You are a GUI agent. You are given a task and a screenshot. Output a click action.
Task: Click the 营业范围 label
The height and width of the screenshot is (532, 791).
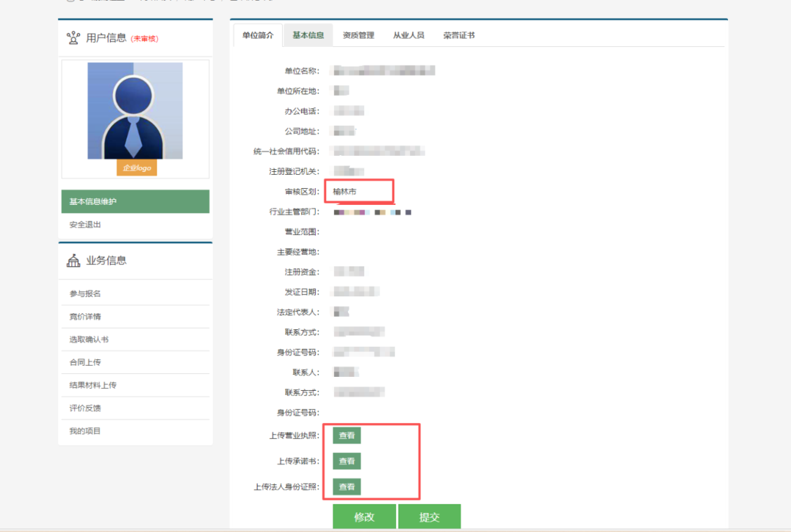pos(302,232)
